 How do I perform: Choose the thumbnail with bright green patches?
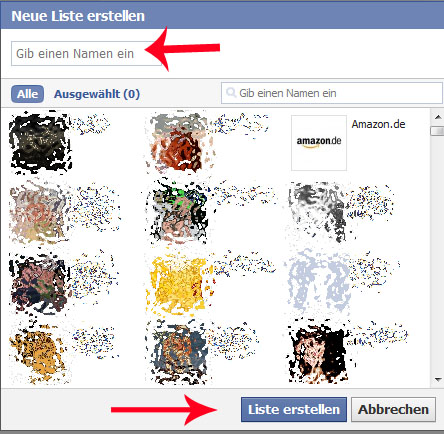click(178, 213)
